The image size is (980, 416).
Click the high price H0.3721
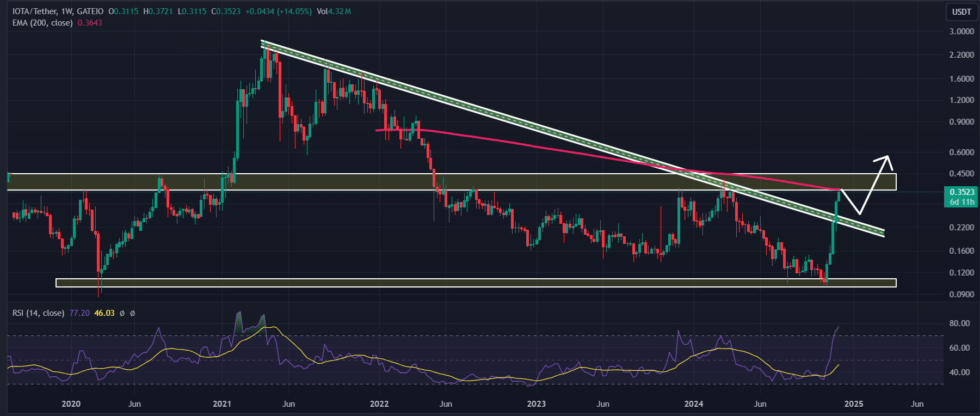158,11
